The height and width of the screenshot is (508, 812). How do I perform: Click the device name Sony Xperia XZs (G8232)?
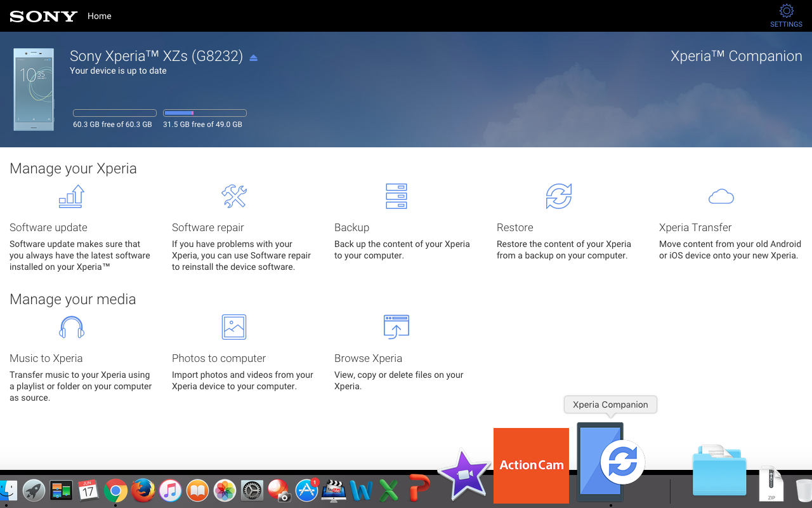(x=156, y=56)
